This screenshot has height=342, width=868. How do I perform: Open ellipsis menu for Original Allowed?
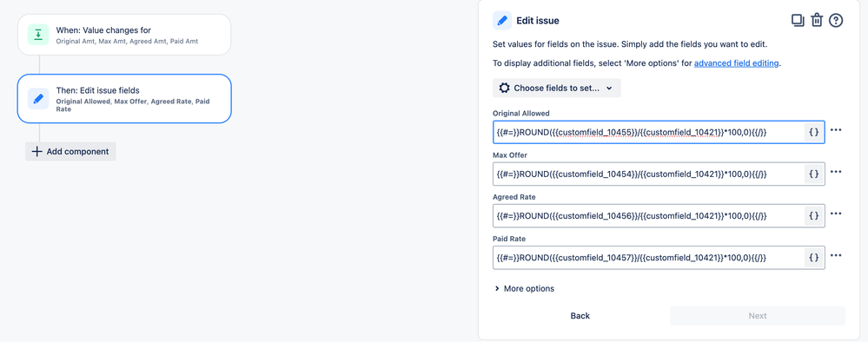coord(836,130)
